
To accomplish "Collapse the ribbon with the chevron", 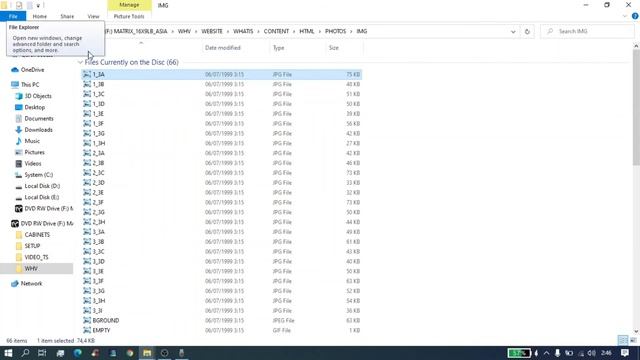I will coord(624,16).
